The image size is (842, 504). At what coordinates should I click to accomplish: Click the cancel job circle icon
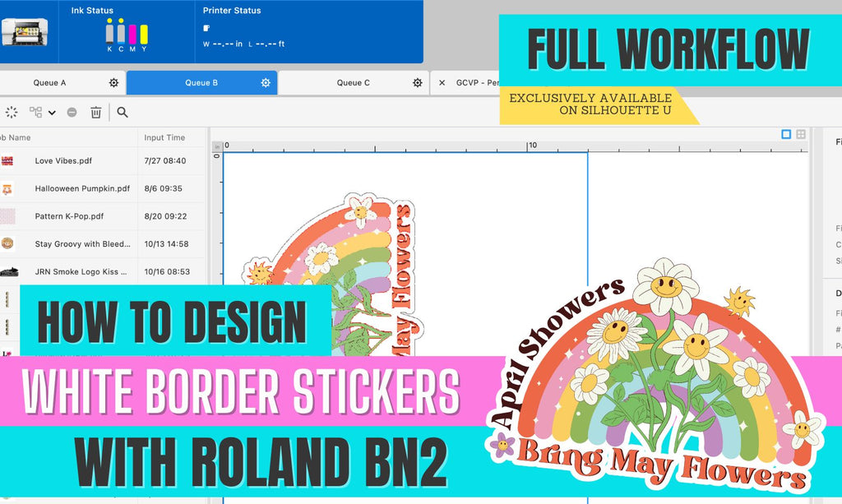72,112
